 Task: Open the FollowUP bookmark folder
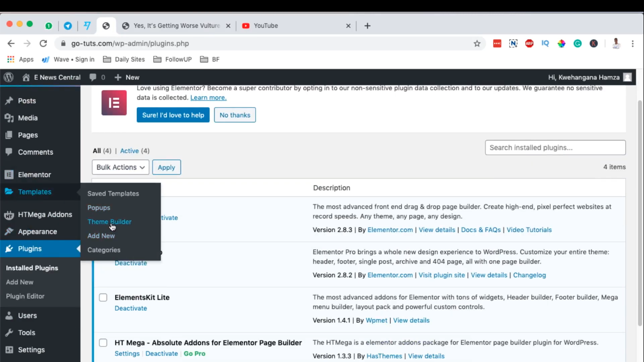coord(173,59)
